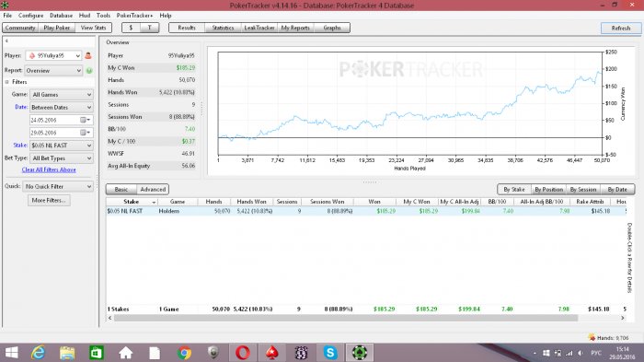Open the Windows Store taskbar icon
Viewport: 644px width, 362px height.
pyautogui.click(x=97, y=353)
